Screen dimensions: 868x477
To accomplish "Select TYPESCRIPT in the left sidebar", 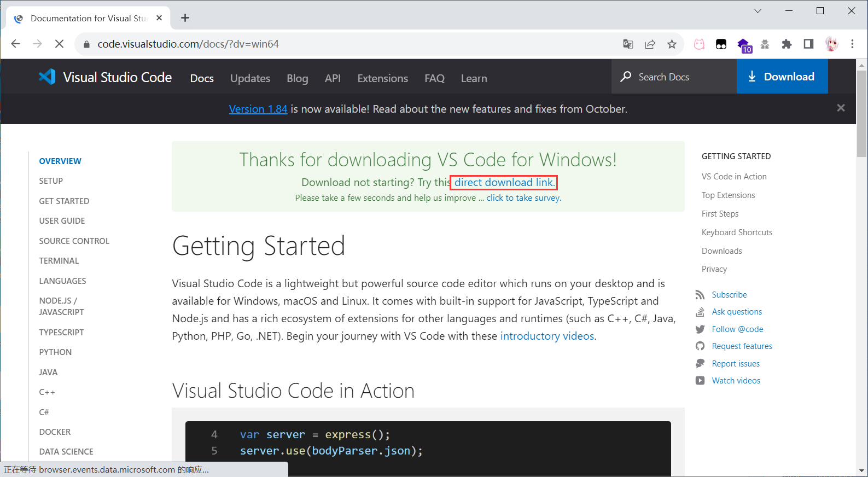I will (61, 333).
